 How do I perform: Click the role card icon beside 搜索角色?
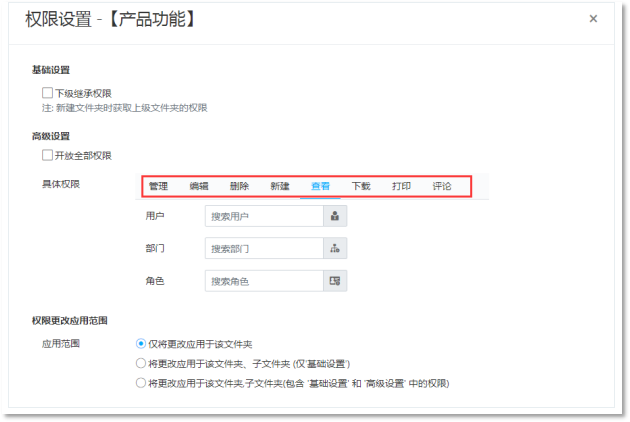coord(335,281)
